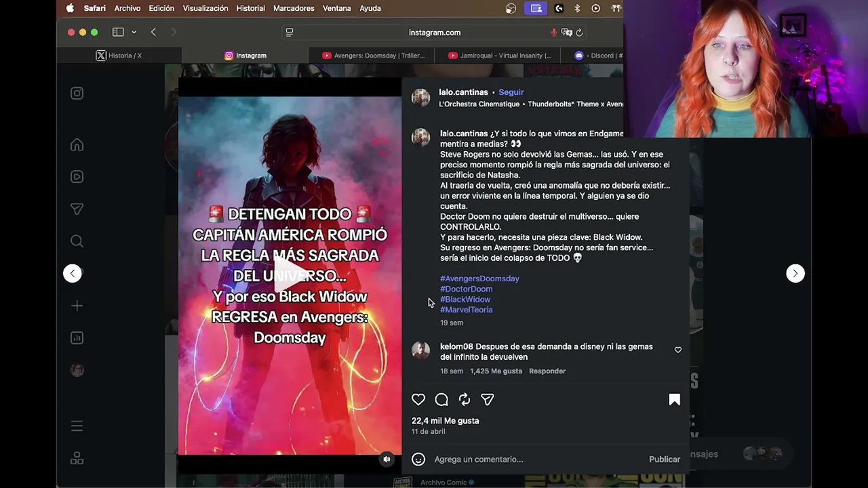868x488 pixels.
Task: Open kelom08's profile picture
Action: point(420,350)
